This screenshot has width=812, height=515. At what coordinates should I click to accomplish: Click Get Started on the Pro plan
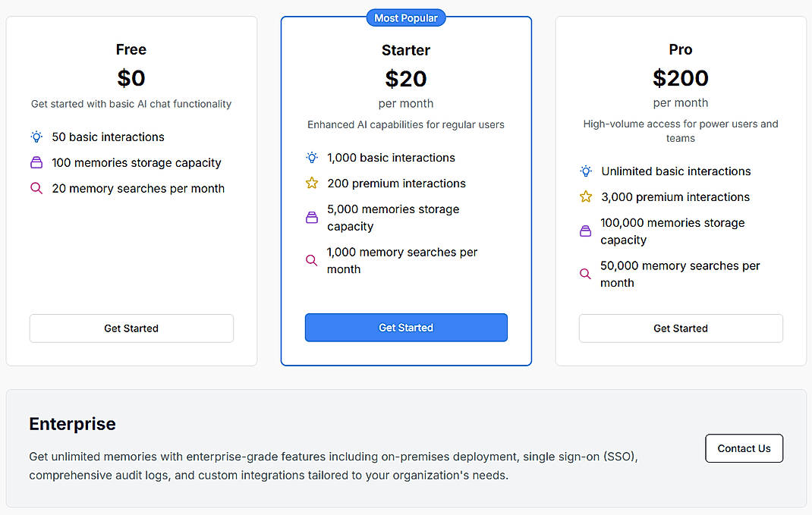pyautogui.click(x=680, y=328)
